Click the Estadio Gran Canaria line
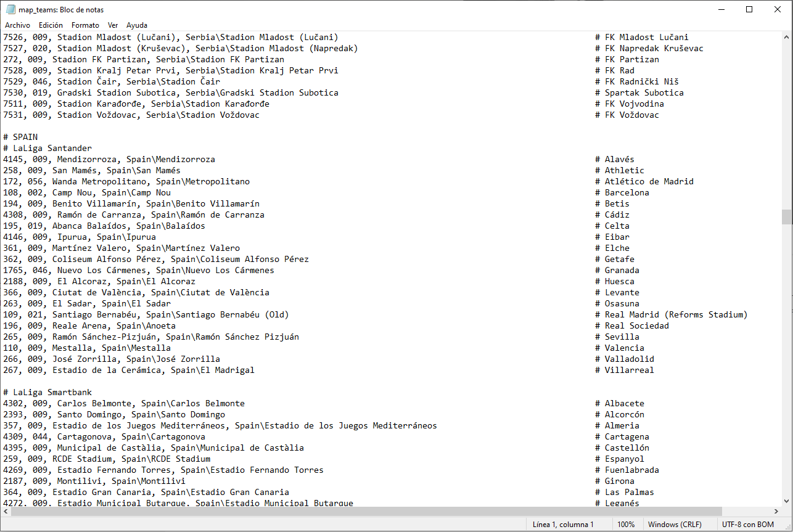The height and width of the screenshot is (532, 793). (x=146, y=492)
